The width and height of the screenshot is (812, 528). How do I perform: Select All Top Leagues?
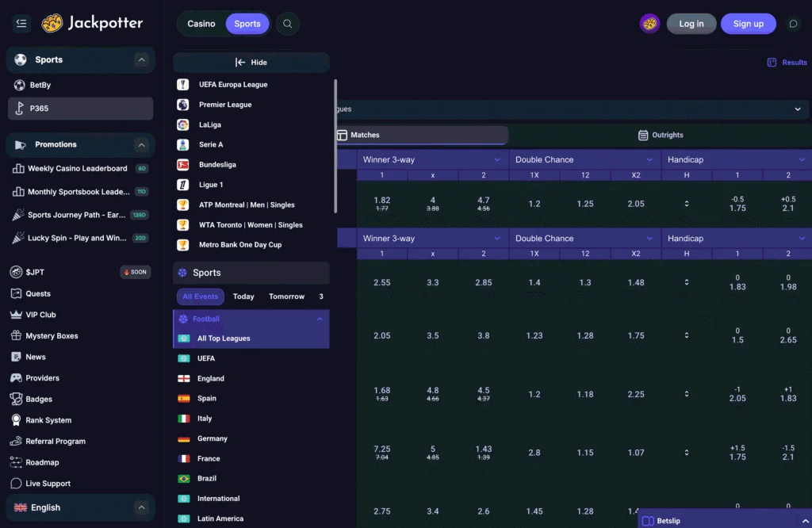point(251,339)
